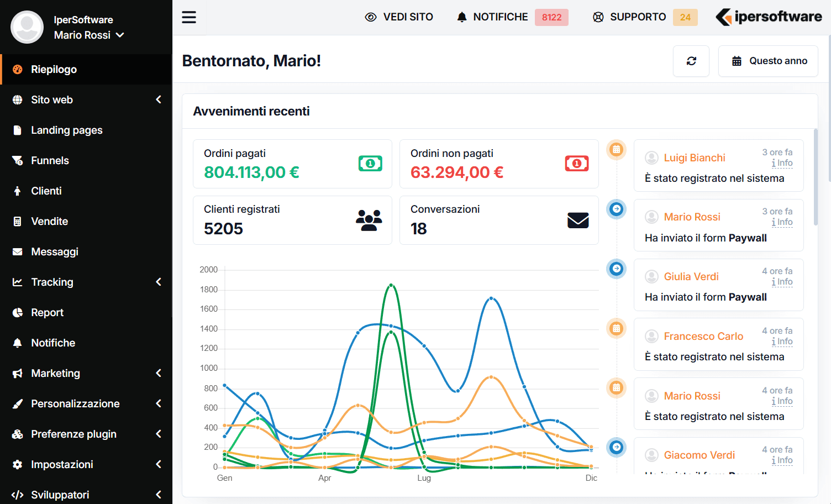Click the registered clients people icon
This screenshot has height=504, width=831.
pos(369,220)
